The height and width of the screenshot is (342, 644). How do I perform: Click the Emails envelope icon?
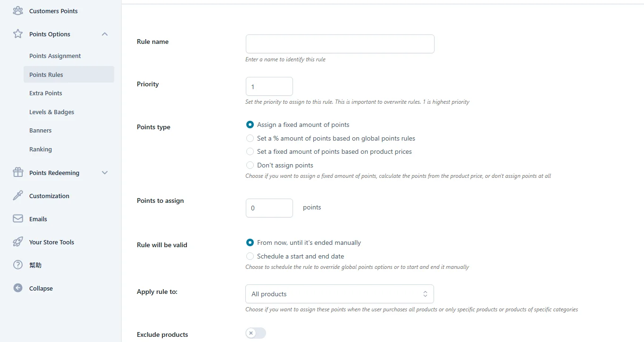tap(18, 219)
